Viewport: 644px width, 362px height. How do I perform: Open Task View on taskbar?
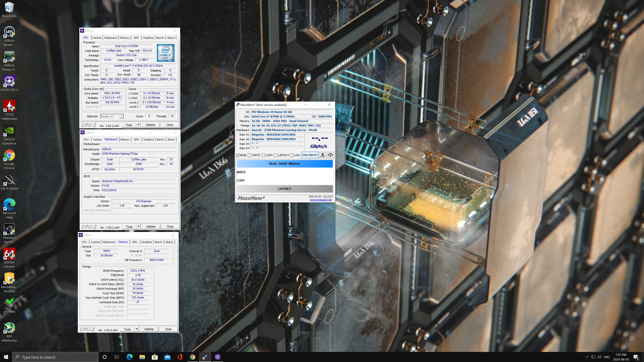coord(117,357)
